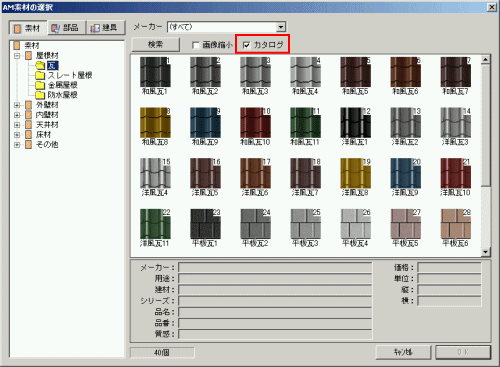
Task: Select the 洋風瓦2 material thumbnail
Action: pos(406,123)
